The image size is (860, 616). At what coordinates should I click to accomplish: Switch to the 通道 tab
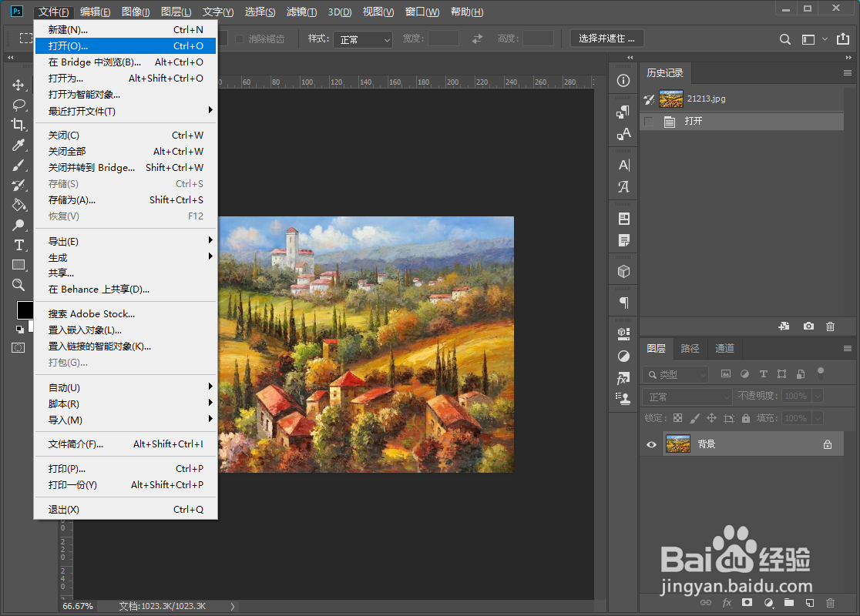(x=724, y=349)
